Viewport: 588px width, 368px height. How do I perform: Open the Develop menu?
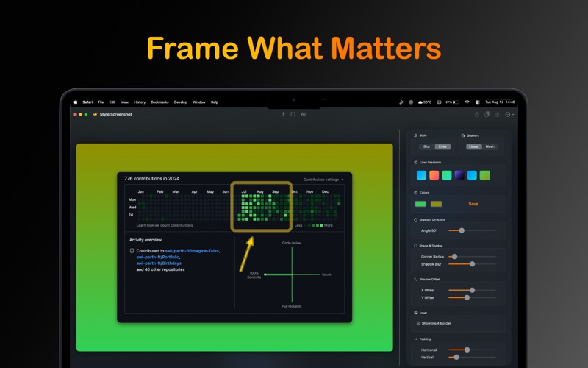tap(180, 102)
